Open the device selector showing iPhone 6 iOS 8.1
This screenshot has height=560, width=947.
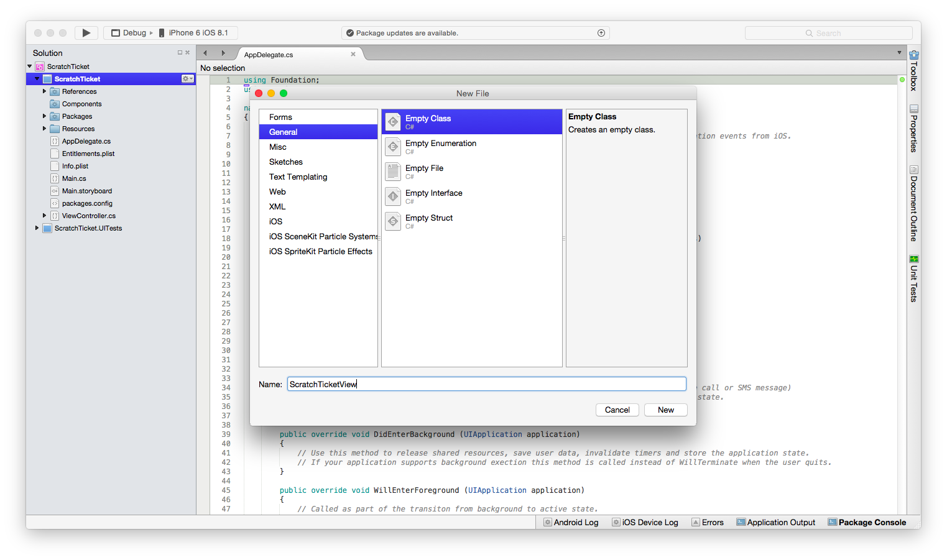point(196,32)
